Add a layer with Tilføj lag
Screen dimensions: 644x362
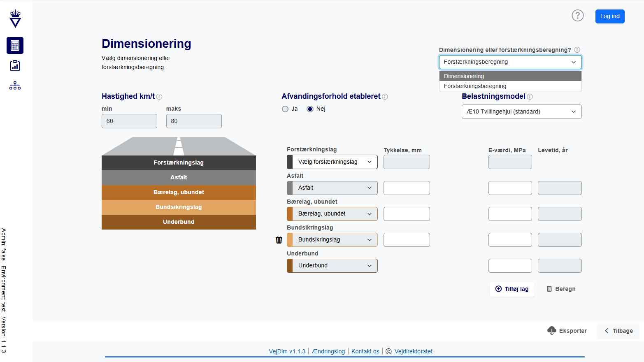pos(512,289)
